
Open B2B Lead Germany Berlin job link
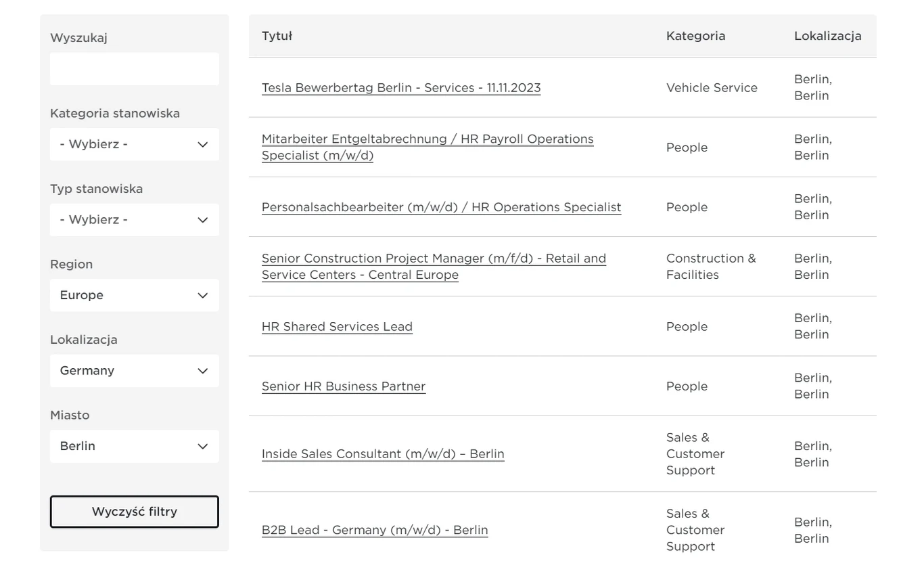pos(375,530)
